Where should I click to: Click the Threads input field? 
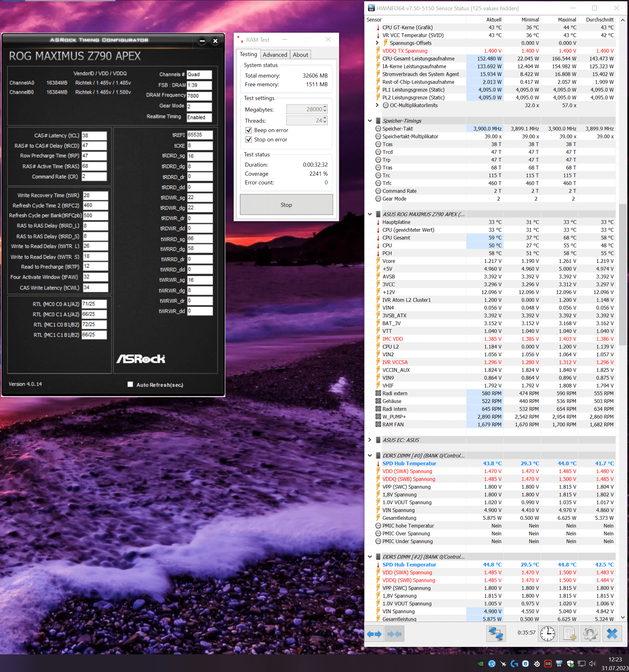(307, 120)
